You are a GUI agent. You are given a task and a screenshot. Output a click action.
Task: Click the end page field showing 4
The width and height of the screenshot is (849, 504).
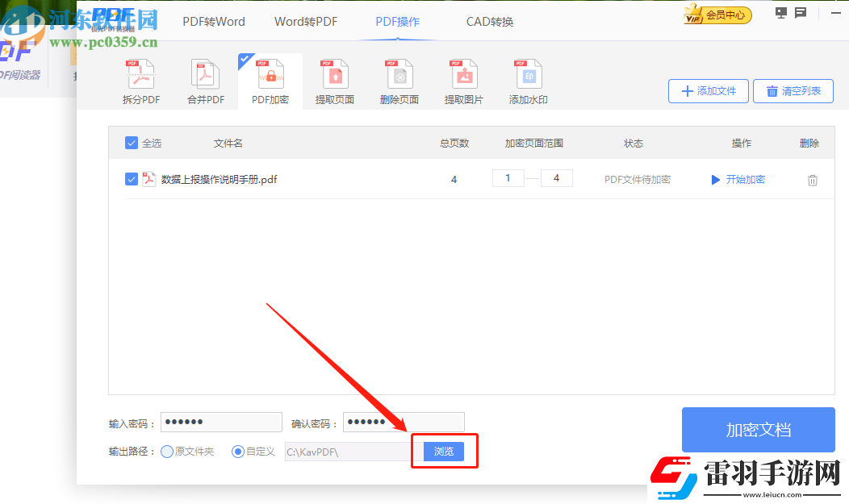click(556, 178)
